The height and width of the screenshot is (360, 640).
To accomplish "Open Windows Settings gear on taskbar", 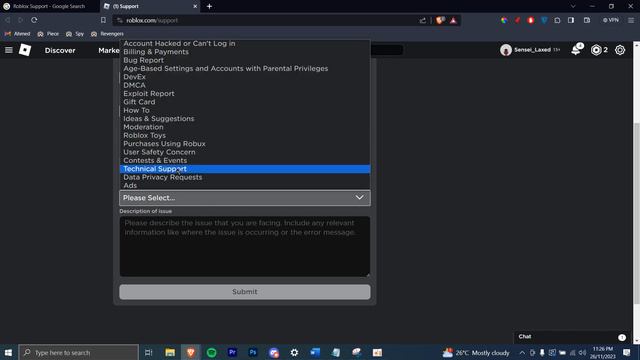I will tap(294, 352).
